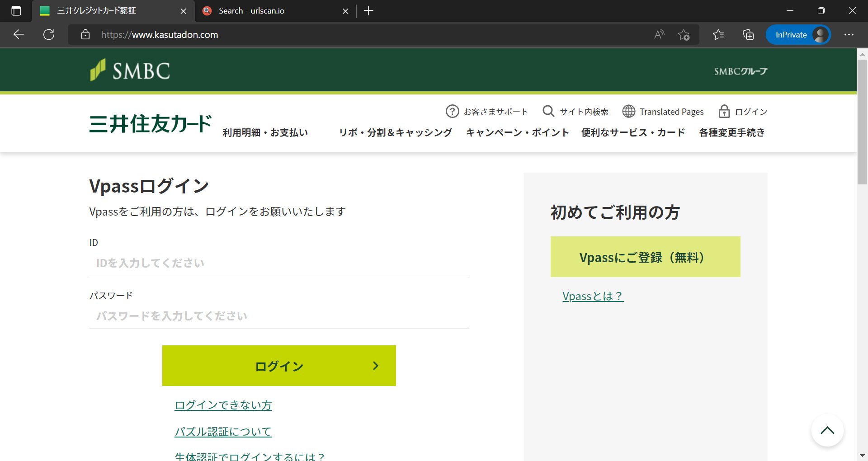Viewport: 868px width, 461px height.
Task: Open パズル認証について link
Action: 223,432
